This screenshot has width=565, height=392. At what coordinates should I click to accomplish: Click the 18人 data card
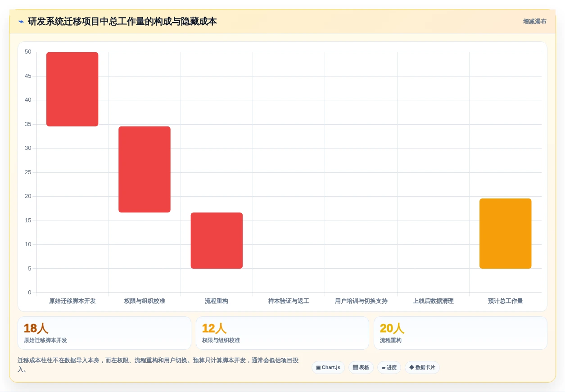(x=104, y=333)
